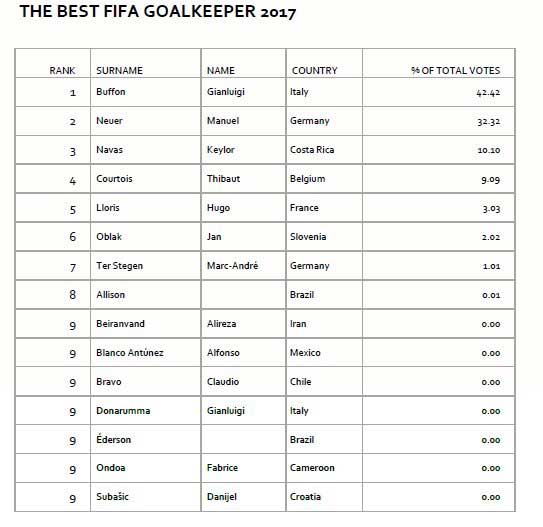Select the name Thibaut
Viewport: 543px width, 527px height.
click(x=223, y=179)
